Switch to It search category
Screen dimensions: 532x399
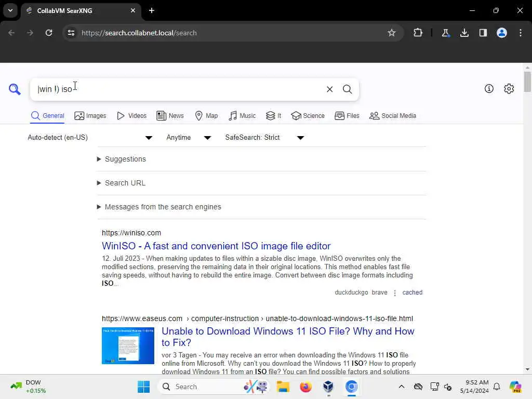click(273, 116)
